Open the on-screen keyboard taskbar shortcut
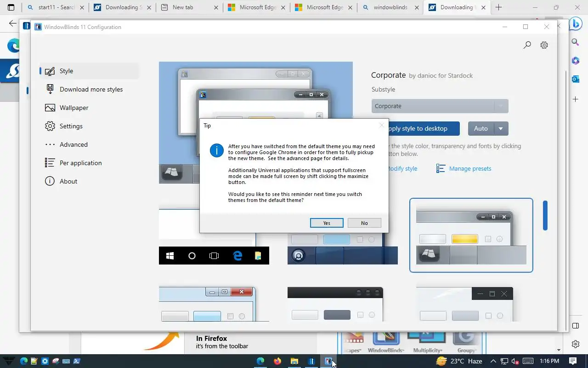This screenshot has width=588, height=368. [x=66, y=361]
